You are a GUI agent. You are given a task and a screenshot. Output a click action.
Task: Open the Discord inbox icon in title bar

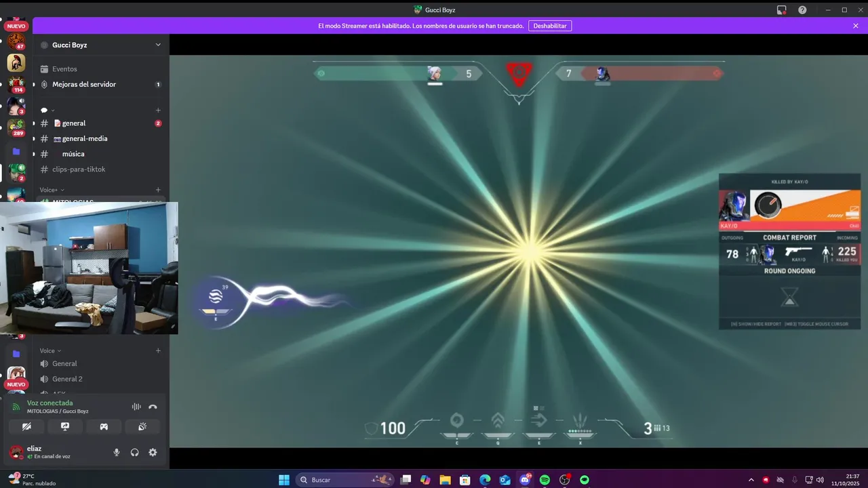click(781, 10)
